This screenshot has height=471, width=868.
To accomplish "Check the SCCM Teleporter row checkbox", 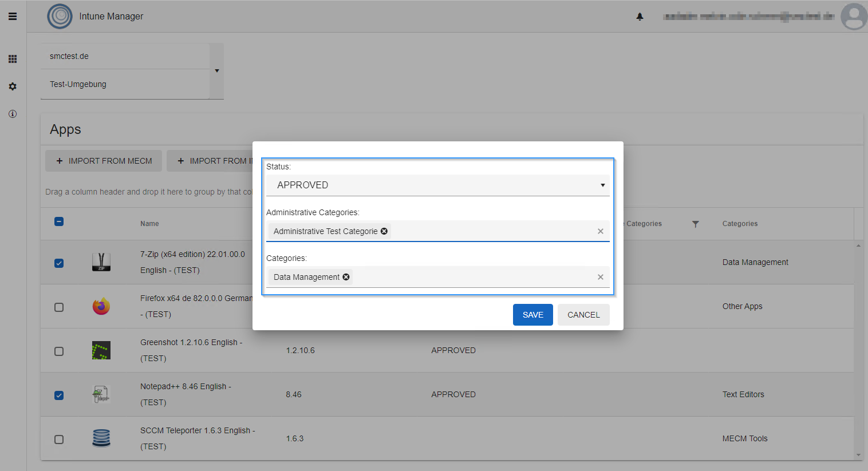I will point(59,440).
